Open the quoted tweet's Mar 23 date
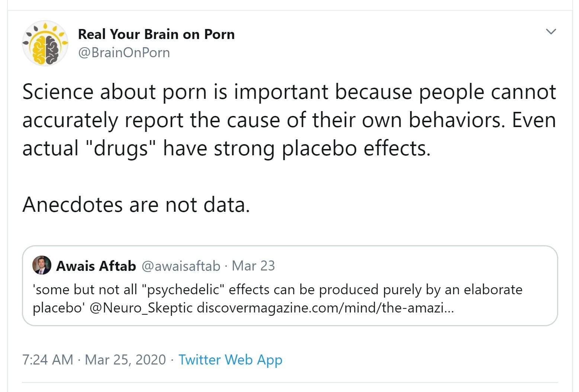Image resolution: width=579 pixels, height=392 pixels. [x=253, y=266]
